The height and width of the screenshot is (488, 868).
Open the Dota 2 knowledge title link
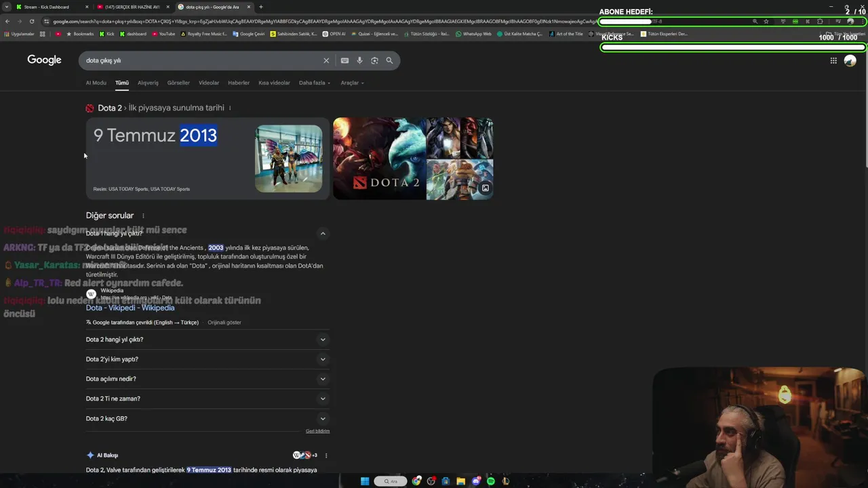click(110, 108)
